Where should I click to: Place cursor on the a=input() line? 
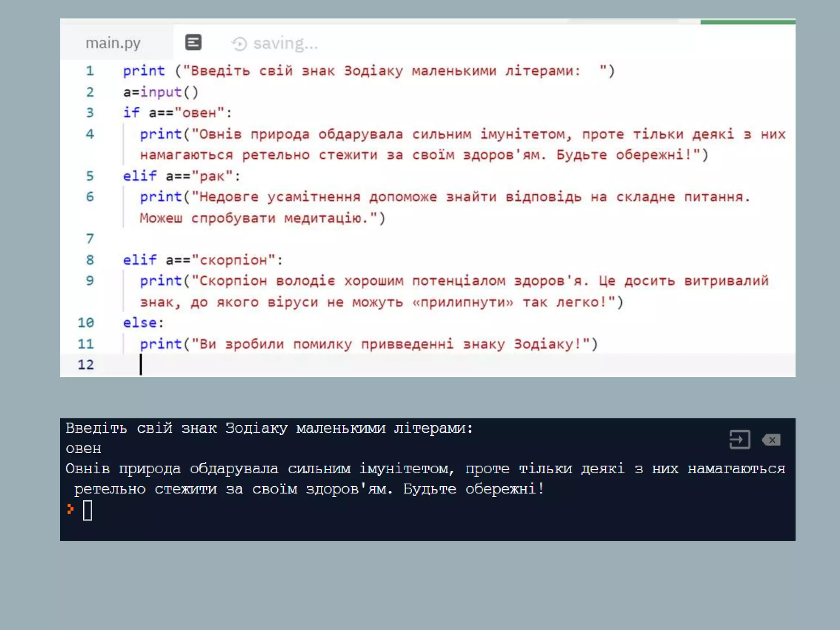161,92
